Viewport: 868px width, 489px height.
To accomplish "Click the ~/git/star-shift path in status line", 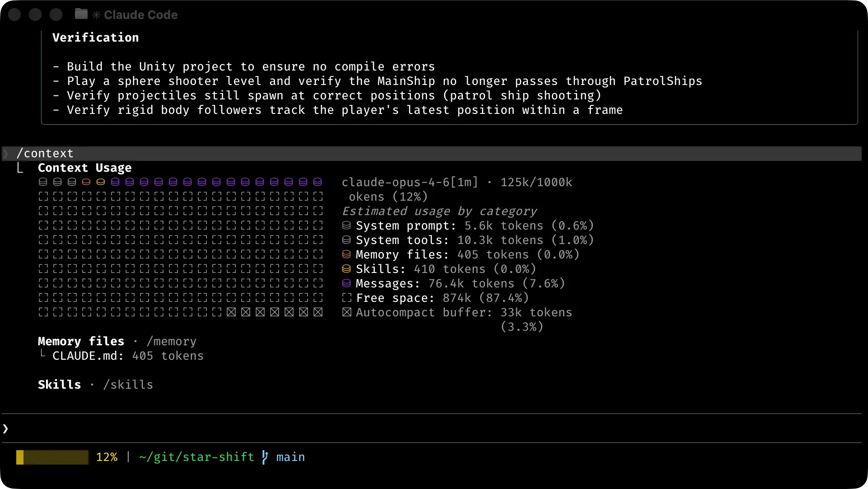I will pos(197,457).
